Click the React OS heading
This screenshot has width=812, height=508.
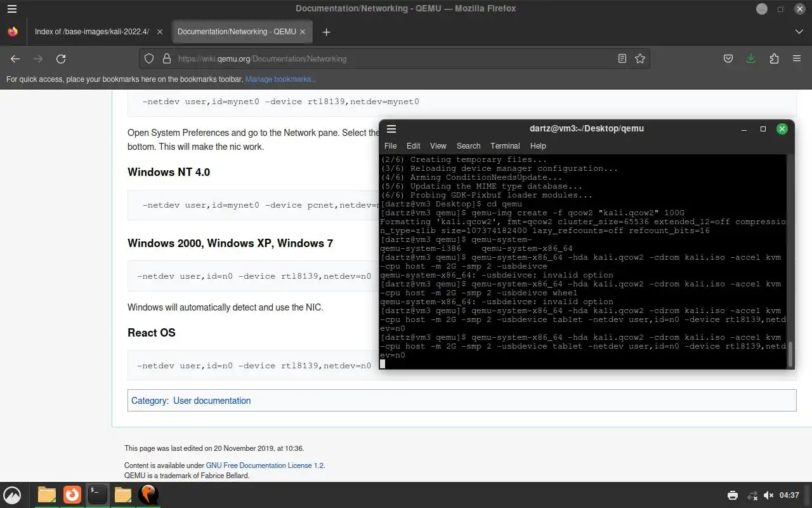tap(152, 333)
